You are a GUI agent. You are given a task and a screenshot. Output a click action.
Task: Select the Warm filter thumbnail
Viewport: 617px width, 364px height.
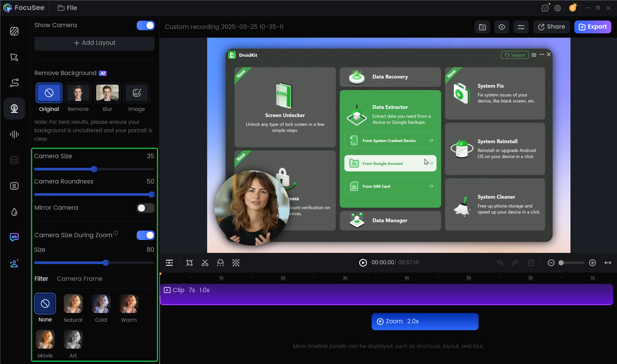click(x=129, y=304)
